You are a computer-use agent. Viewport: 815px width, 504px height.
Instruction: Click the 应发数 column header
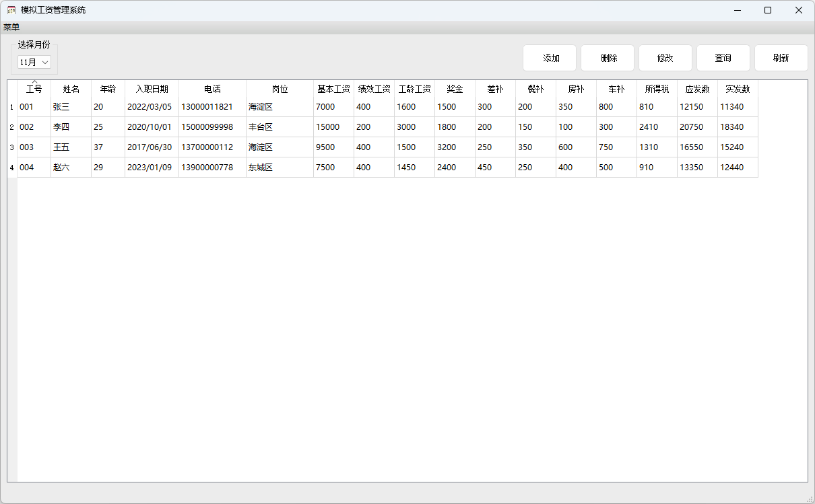point(698,89)
